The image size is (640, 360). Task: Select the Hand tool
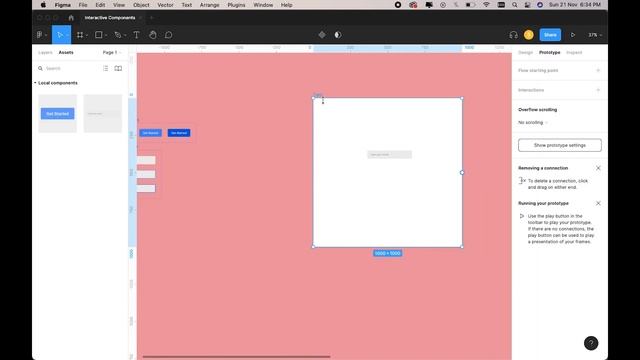click(x=153, y=35)
